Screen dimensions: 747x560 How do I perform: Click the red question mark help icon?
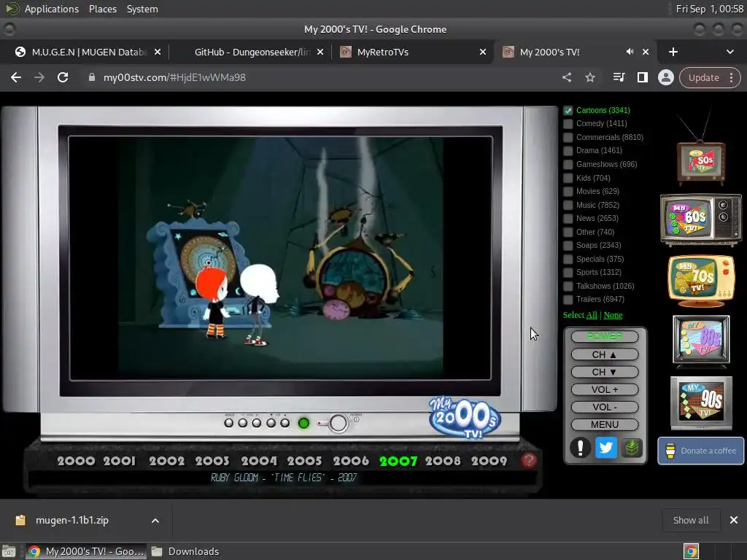coord(528,461)
